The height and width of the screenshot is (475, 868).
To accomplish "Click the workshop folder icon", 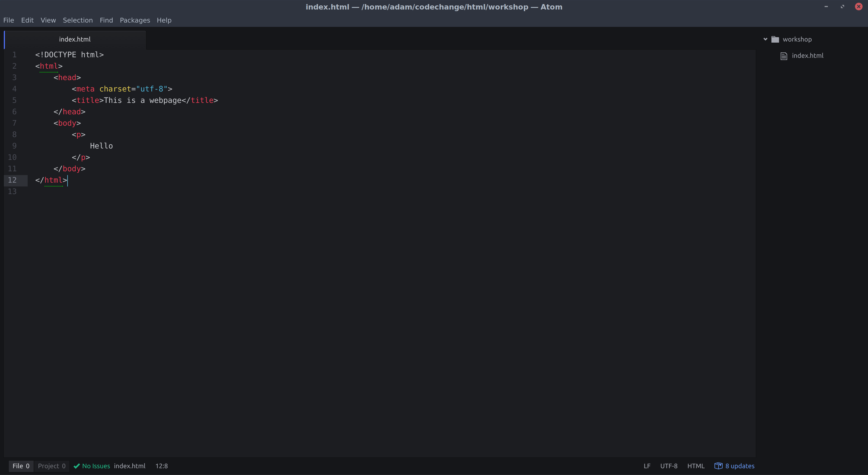I will pos(775,39).
